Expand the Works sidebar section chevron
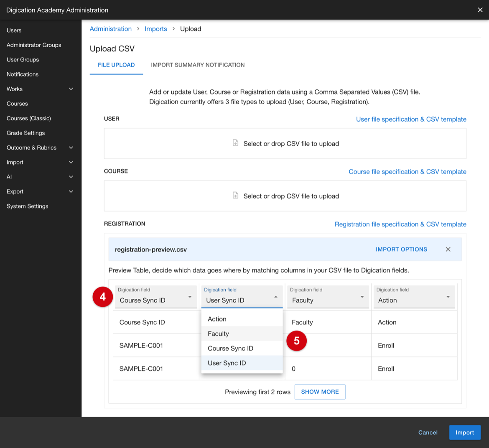The height and width of the screenshot is (448, 489). pos(71,89)
